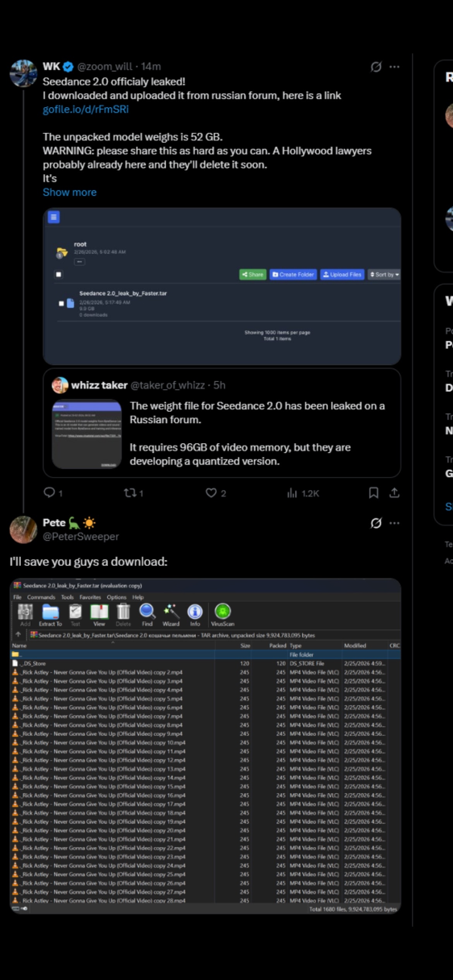Bookmark WK's post
453x980 pixels.
[374, 492]
